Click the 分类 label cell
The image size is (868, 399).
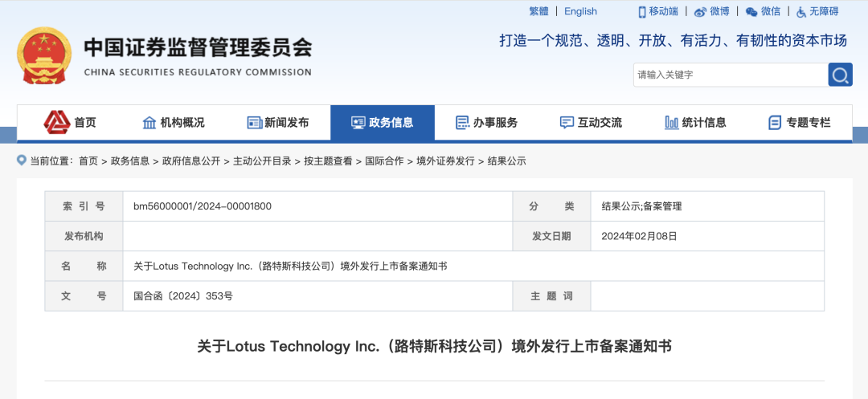point(552,206)
